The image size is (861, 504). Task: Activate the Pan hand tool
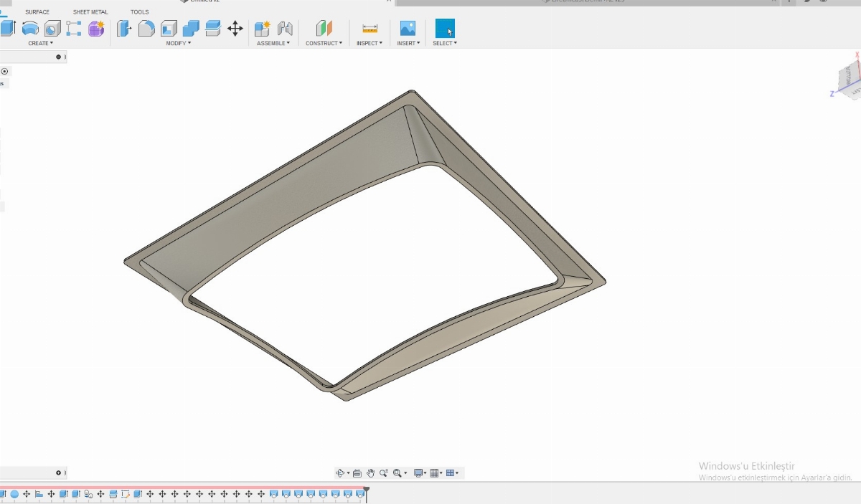[370, 473]
